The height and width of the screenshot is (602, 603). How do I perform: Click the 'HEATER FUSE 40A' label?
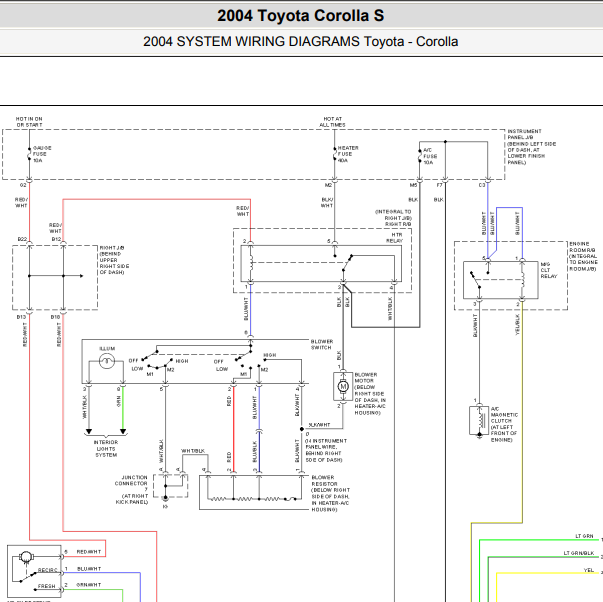click(x=348, y=154)
